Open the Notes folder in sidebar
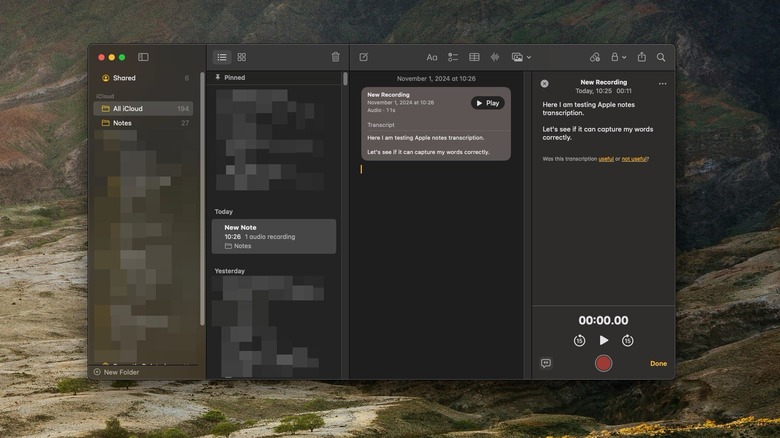Image resolution: width=780 pixels, height=438 pixels. (145, 123)
